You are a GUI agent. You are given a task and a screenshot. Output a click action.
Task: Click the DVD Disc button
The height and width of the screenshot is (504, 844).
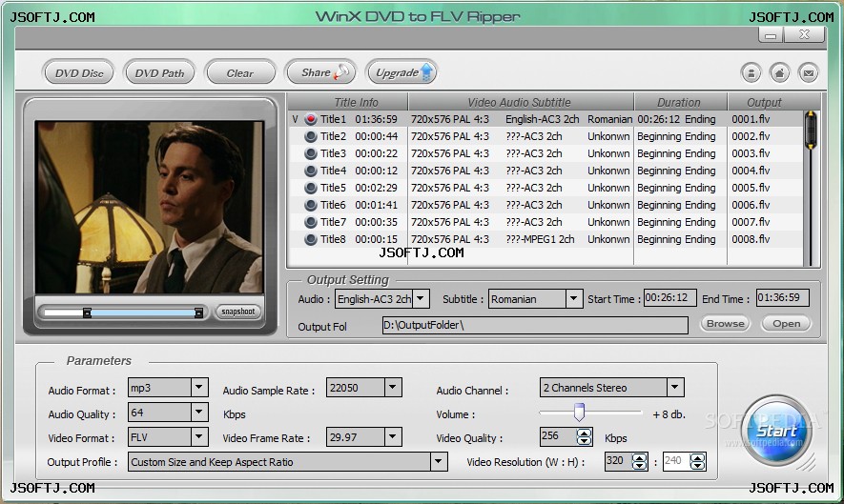click(78, 72)
